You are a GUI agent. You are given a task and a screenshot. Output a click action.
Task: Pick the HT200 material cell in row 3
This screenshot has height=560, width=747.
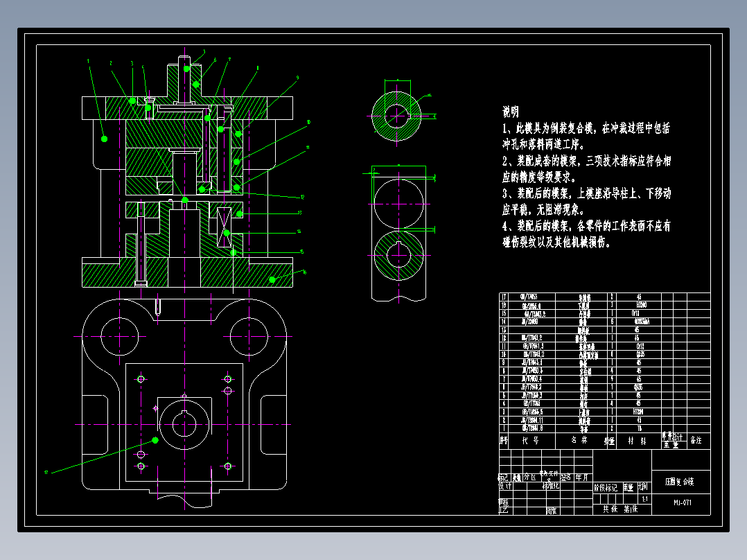[638, 412]
